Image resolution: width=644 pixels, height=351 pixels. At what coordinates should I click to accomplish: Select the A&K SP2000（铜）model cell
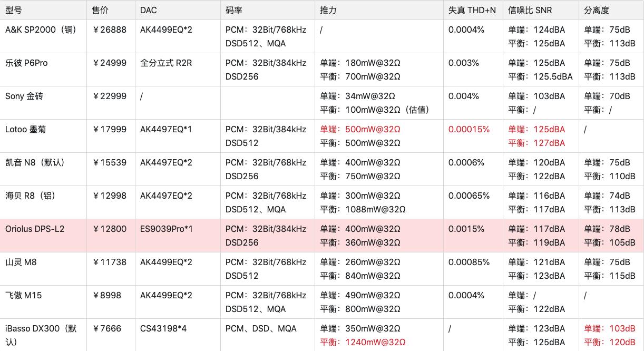coord(41,30)
